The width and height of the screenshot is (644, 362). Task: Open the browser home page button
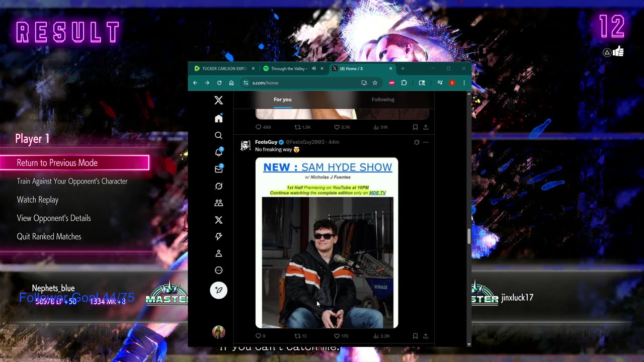click(x=231, y=83)
